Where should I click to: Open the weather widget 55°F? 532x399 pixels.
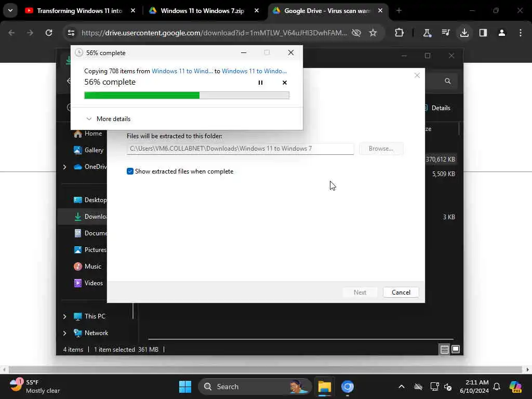pos(34,387)
